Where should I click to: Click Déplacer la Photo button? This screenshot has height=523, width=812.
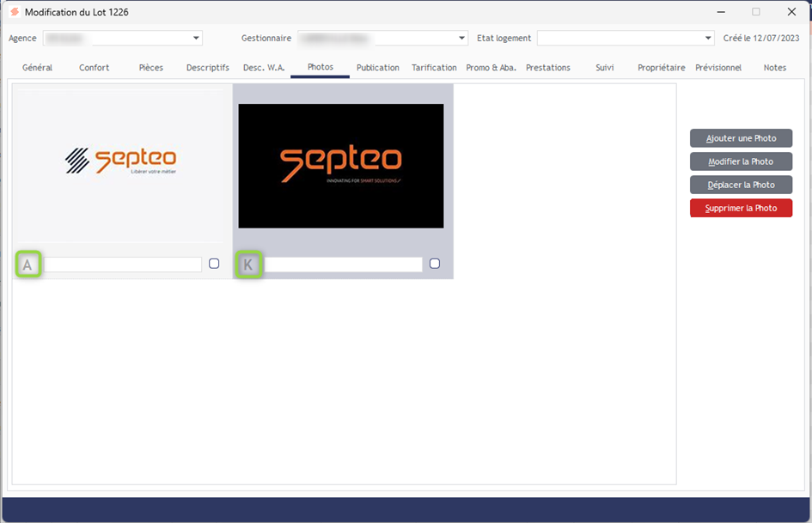pyautogui.click(x=741, y=185)
